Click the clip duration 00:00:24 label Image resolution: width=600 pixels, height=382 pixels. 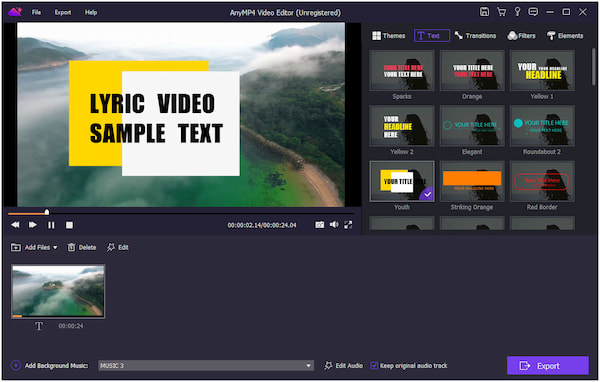[x=71, y=326]
